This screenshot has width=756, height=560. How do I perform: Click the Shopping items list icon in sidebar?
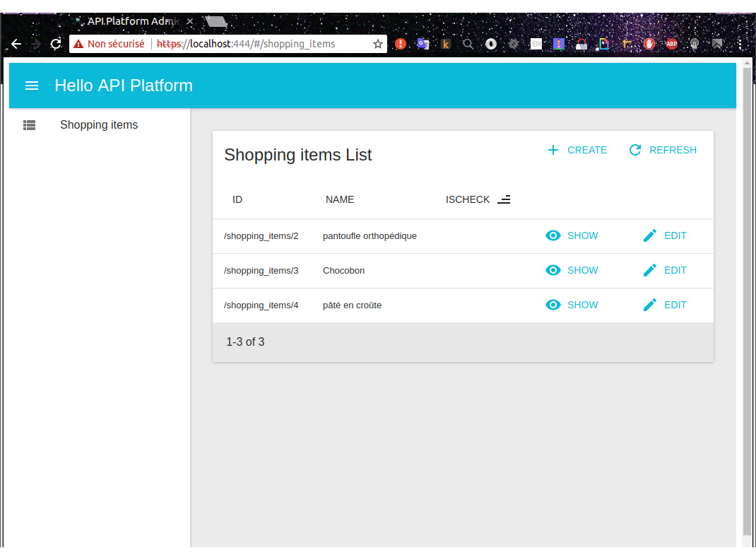pyautogui.click(x=29, y=125)
